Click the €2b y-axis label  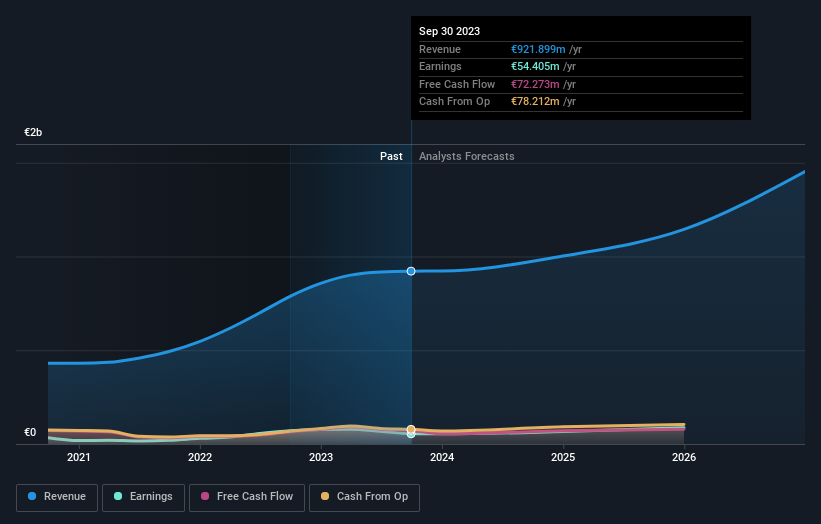click(33, 132)
